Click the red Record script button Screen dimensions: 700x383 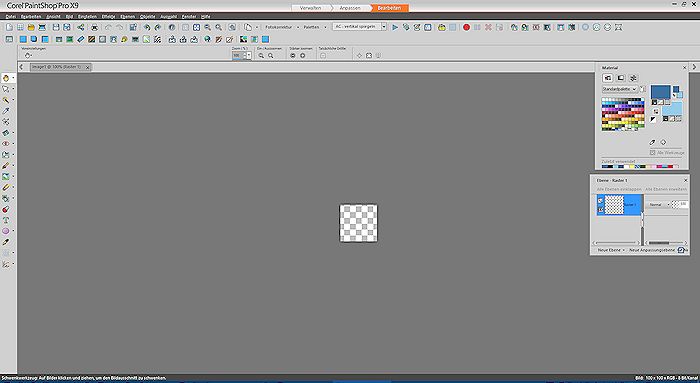click(467, 27)
